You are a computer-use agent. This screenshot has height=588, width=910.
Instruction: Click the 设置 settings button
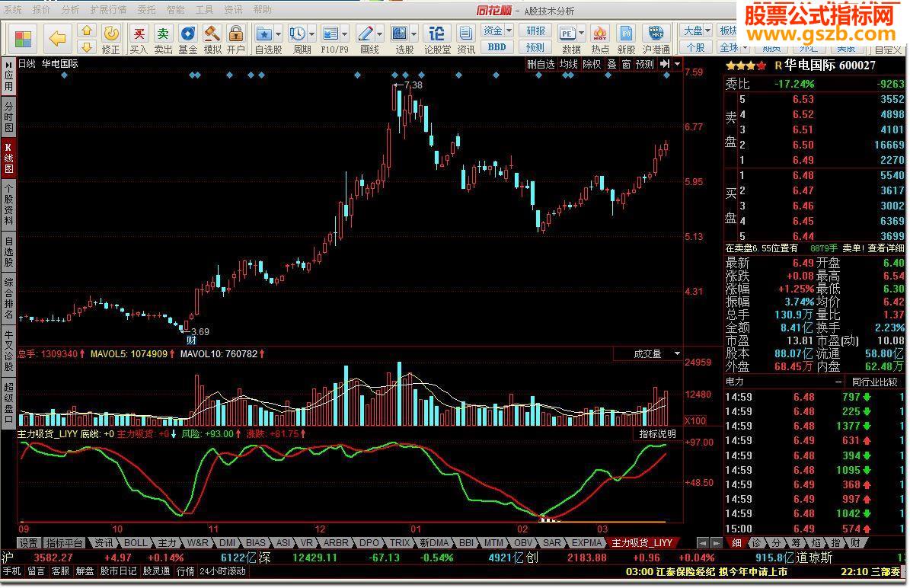(x=28, y=543)
